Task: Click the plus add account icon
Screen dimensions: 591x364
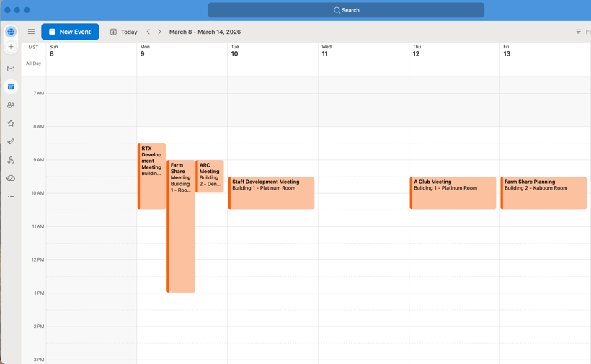Action: (x=11, y=47)
